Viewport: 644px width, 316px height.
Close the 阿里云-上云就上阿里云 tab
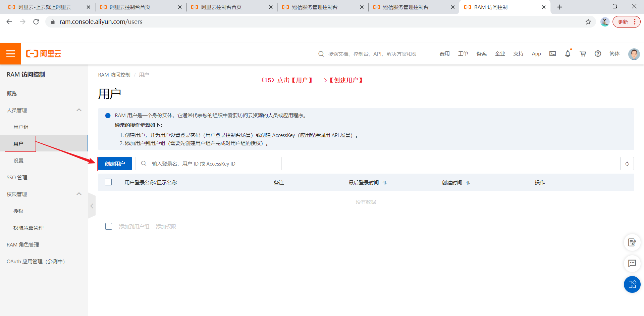pyautogui.click(x=88, y=7)
